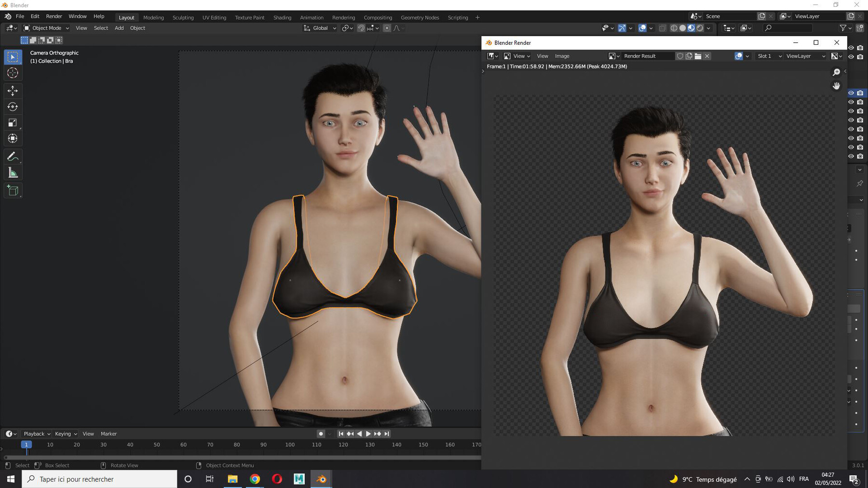Switch to the Sculpting workspace tab

[x=183, y=17]
